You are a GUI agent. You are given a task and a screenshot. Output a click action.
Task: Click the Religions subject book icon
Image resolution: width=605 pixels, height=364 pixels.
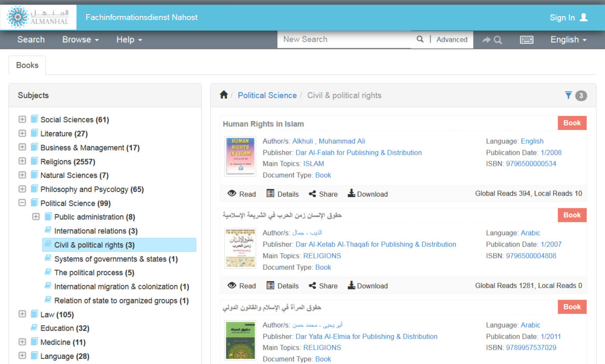[x=34, y=161]
